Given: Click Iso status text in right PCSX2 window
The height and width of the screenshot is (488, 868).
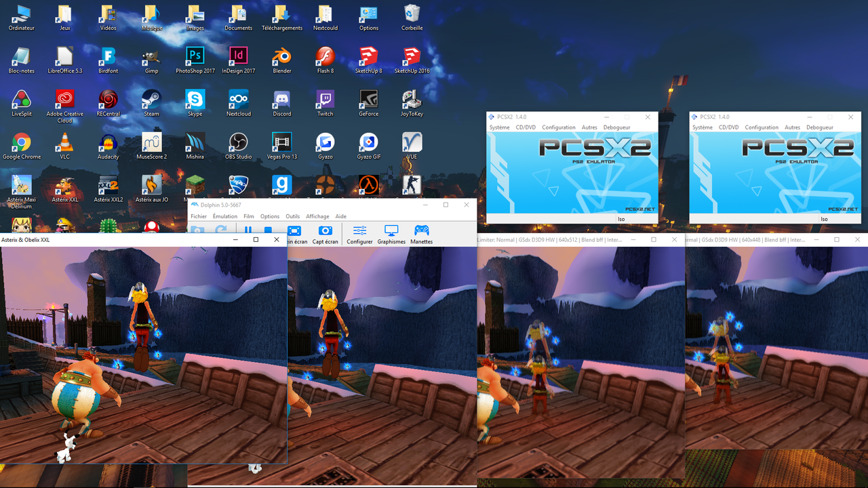Looking at the screenshot, I should click(x=825, y=219).
